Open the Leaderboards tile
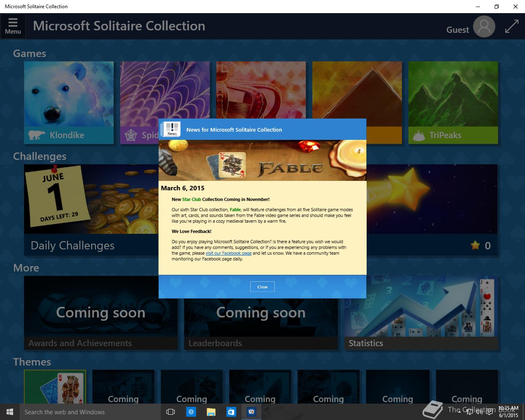 click(x=261, y=324)
